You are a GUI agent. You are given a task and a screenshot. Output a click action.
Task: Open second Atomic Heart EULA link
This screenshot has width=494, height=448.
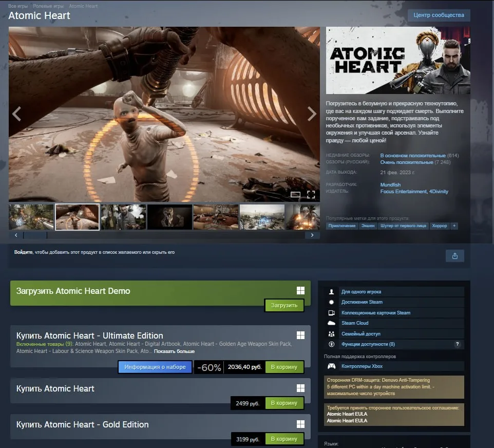tap(347, 421)
